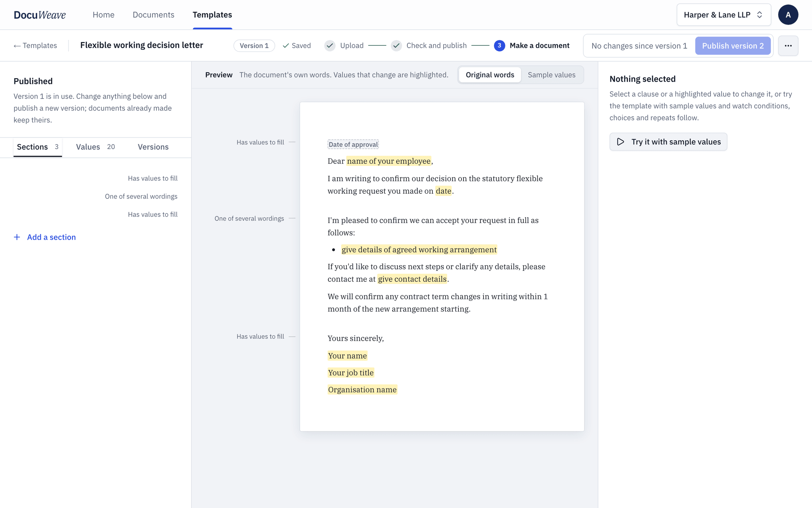The height and width of the screenshot is (508, 812).
Task: Open the Home nav item
Action: pyautogui.click(x=104, y=15)
